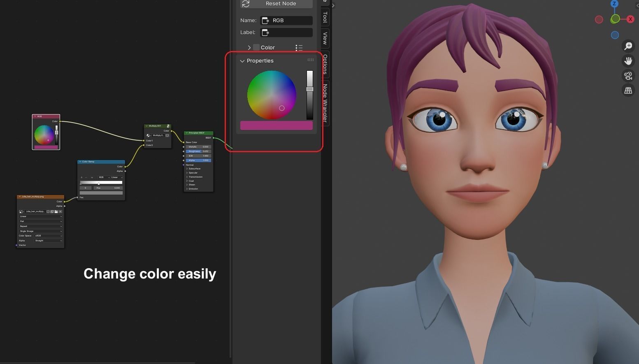This screenshot has width=639, height=364.
Task: Unlink image with the X icon in texture node
Action: pos(60,211)
